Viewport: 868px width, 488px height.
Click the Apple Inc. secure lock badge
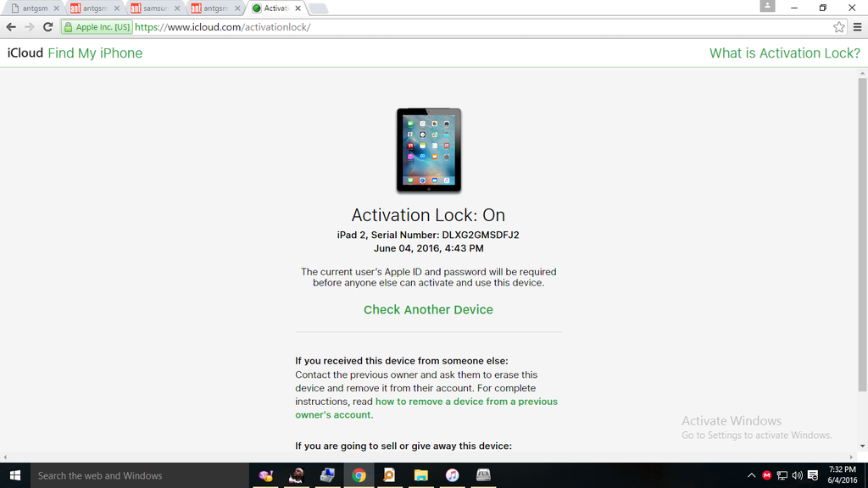pyautogui.click(x=97, y=27)
